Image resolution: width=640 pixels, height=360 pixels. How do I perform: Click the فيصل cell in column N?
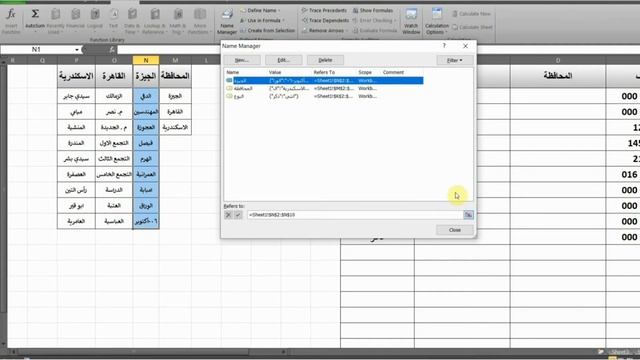tap(146, 143)
